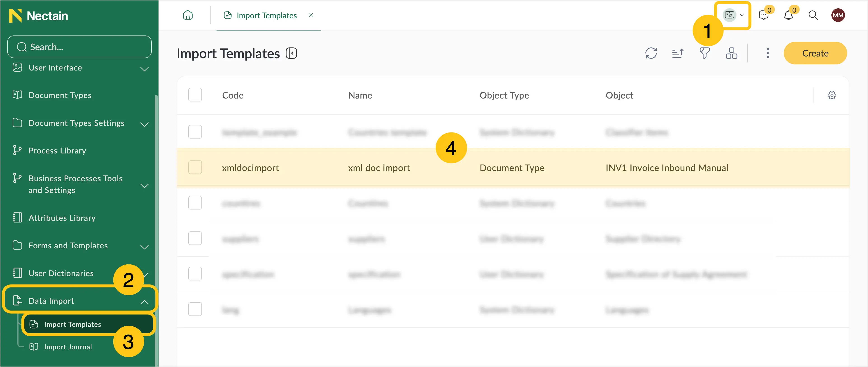Expand the Forms and Templates chevron

145,247
